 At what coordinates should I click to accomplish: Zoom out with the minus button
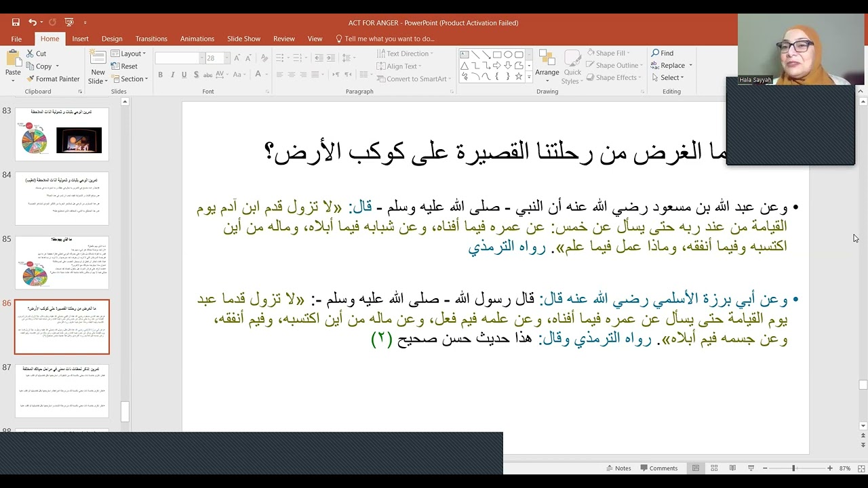coord(765,468)
